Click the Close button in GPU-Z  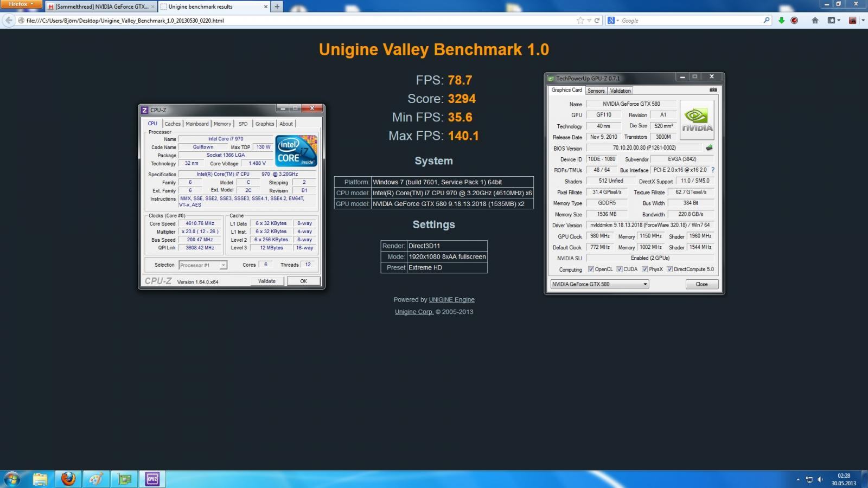(x=701, y=284)
